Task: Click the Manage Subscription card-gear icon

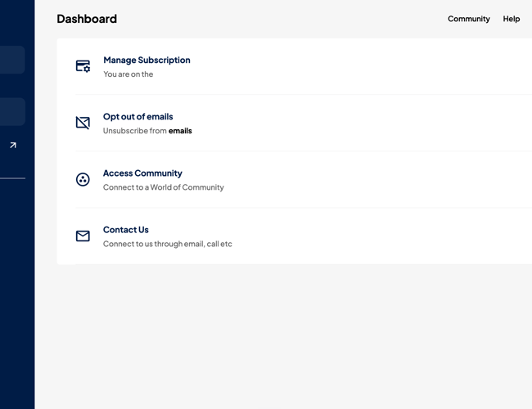Action: click(83, 66)
